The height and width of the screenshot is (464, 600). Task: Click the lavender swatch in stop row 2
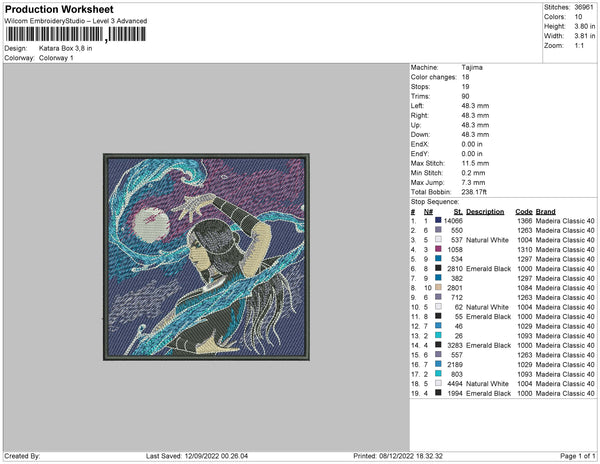point(438,230)
